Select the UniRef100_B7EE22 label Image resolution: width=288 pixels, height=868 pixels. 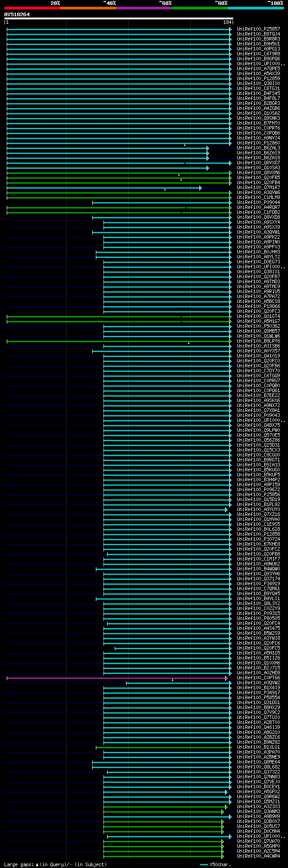coord(258,396)
